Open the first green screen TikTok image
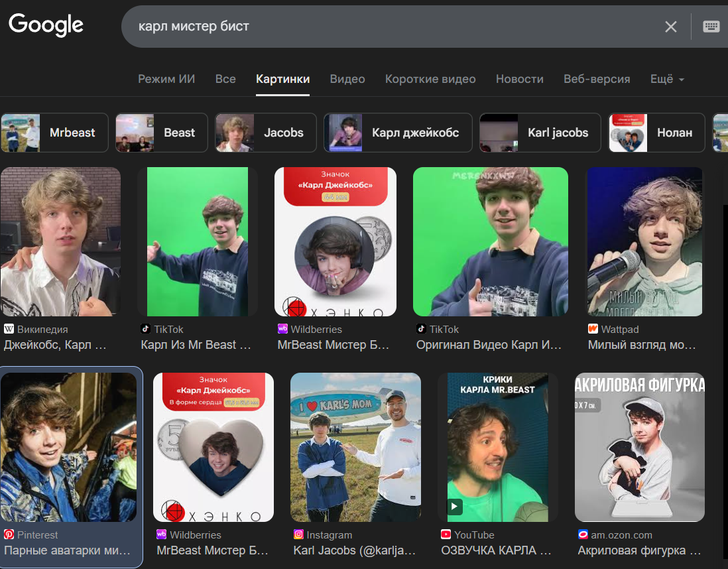The image size is (728, 569). click(198, 241)
